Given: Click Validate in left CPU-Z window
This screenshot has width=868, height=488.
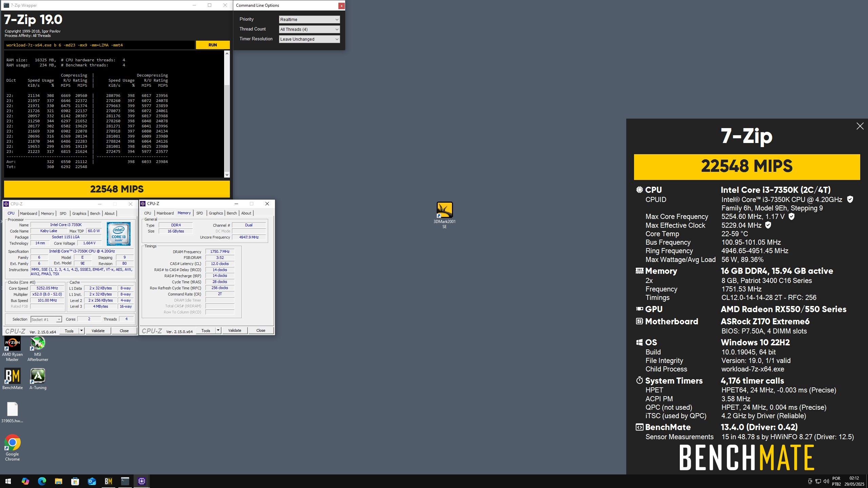Looking at the screenshot, I should point(98,331).
